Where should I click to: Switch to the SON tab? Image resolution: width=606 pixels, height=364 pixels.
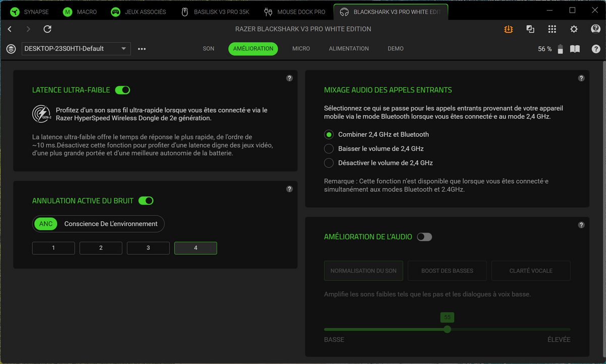pos(209,49)
